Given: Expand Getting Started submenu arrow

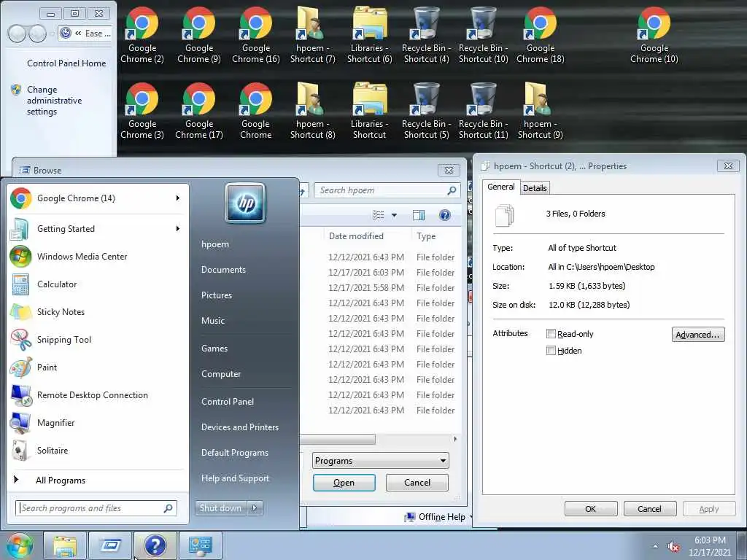Looking at the screenshot, I should coord(178,228).
